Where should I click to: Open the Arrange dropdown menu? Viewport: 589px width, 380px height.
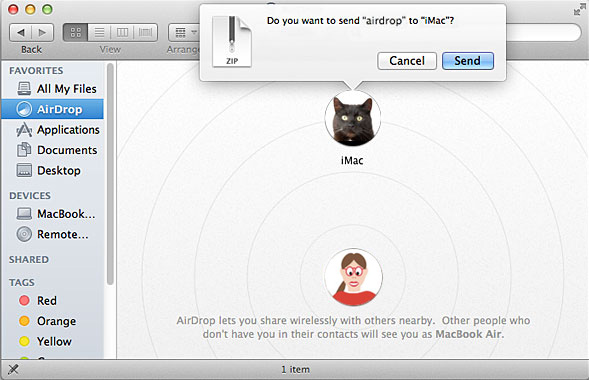click(x=185, y=33)
